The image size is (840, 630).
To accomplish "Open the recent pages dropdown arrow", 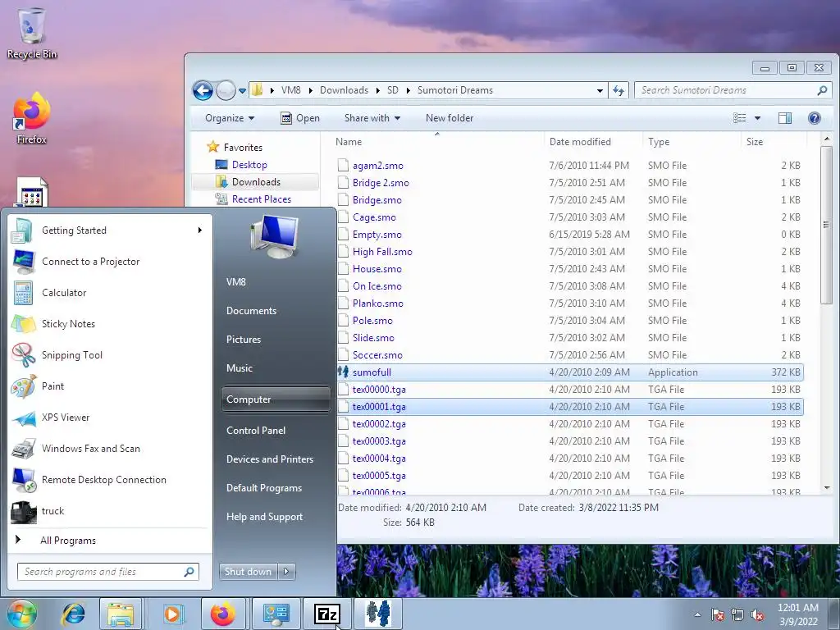I will coord(242,90).
